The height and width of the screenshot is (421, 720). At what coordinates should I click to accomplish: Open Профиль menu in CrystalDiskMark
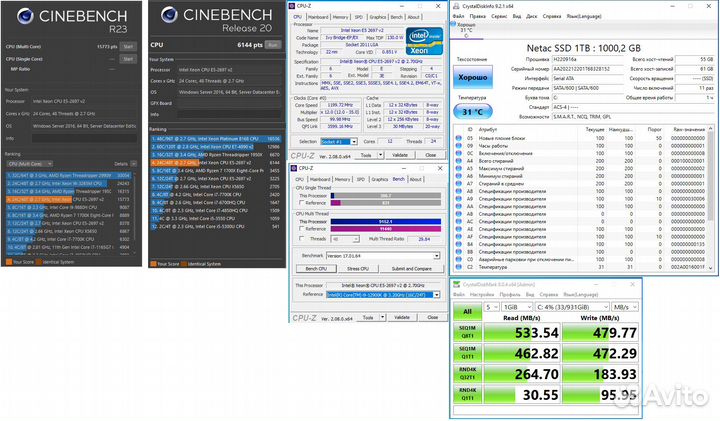tap(510, 294)
